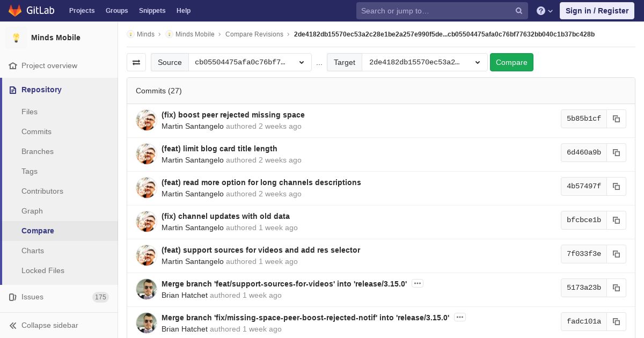
Task: Click the Minds Mobile breadcrumb icon
Action: click(169, 34)
